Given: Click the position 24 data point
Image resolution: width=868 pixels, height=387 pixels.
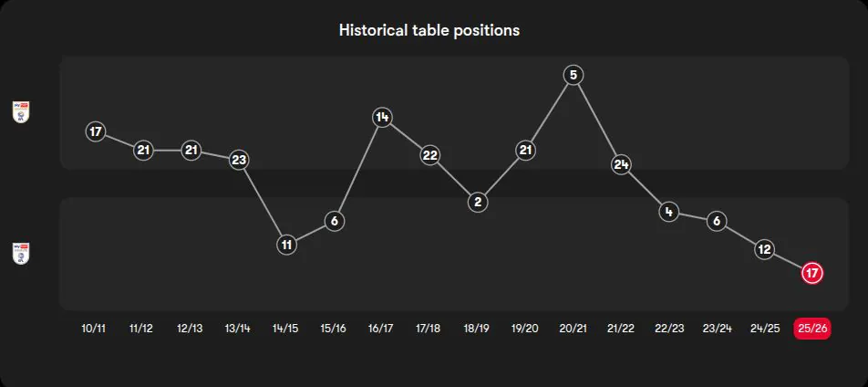Looking at the screenshot, I should click(x=621, y=164).
